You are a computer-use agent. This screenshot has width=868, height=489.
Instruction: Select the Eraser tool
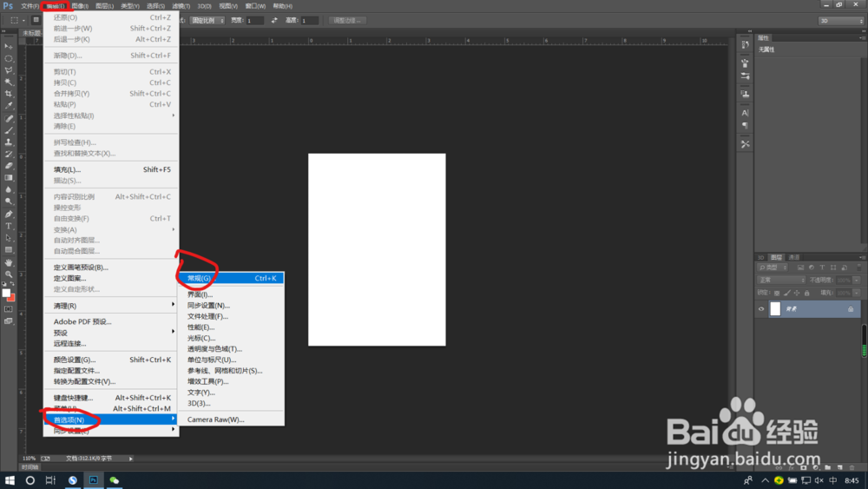click(x=9, y=166)
